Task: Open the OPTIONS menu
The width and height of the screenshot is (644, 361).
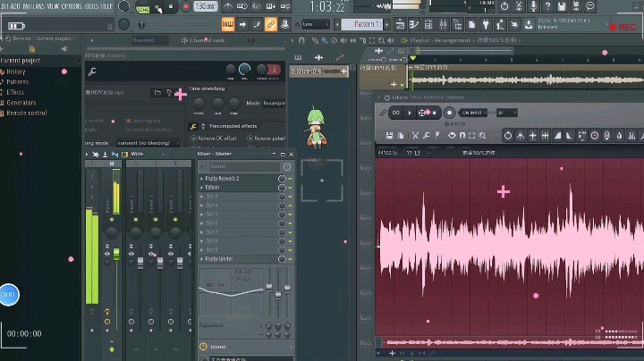Action: pos(72,6)
